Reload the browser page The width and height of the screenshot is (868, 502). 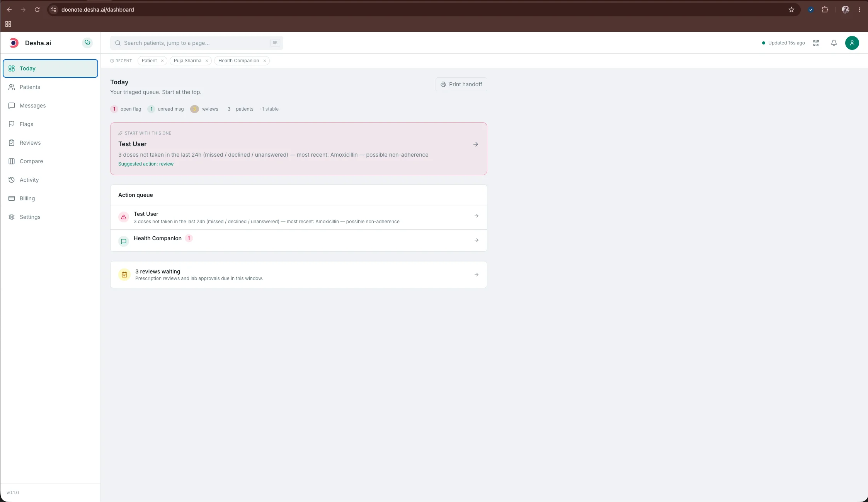(x=37, y=10)
